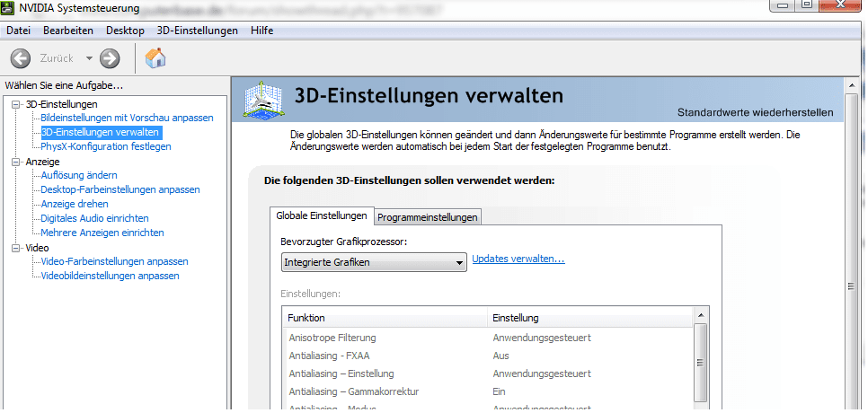Open Videobildeinstellungen anpassen
The image size is (868, 413).
click(111, 276)
